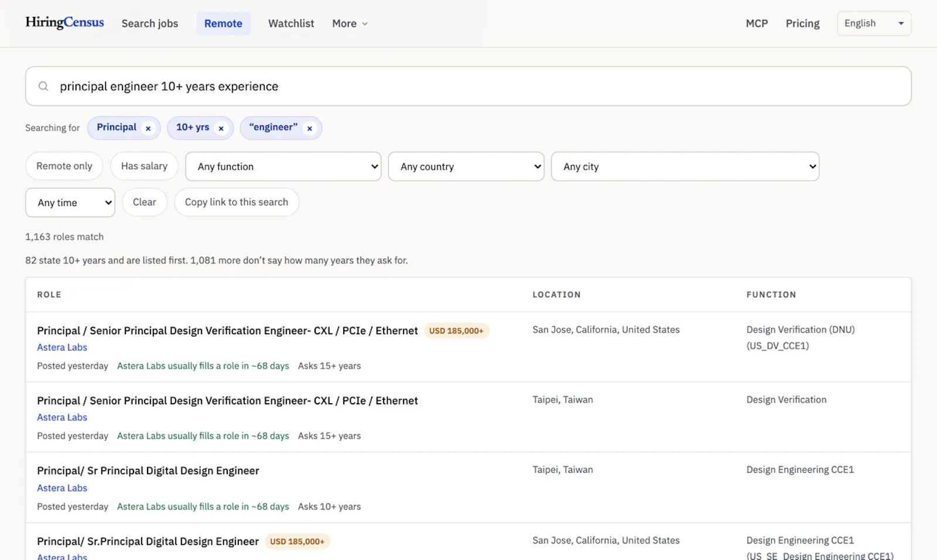Screen dimensions: 937x560
Task: Click USD 185,000+ badge on CXL / PCIe Verification role
Action: click(x=456, y=331)
